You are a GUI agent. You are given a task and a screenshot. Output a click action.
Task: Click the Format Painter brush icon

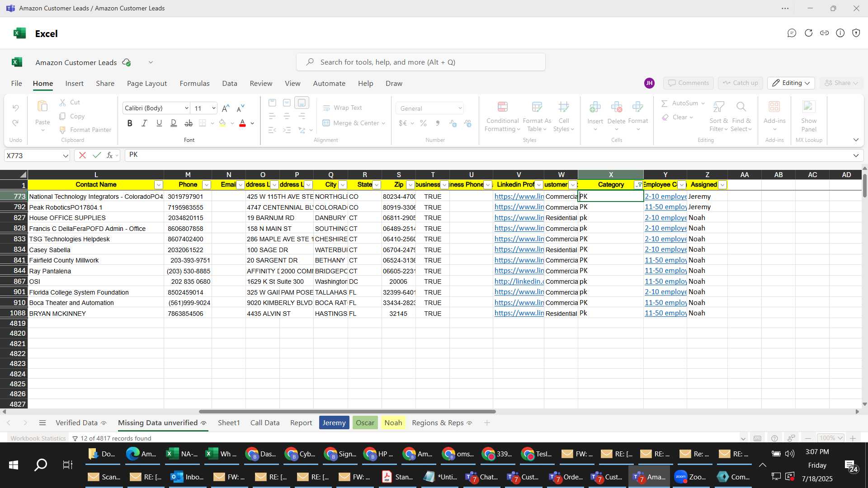(63, 130)
